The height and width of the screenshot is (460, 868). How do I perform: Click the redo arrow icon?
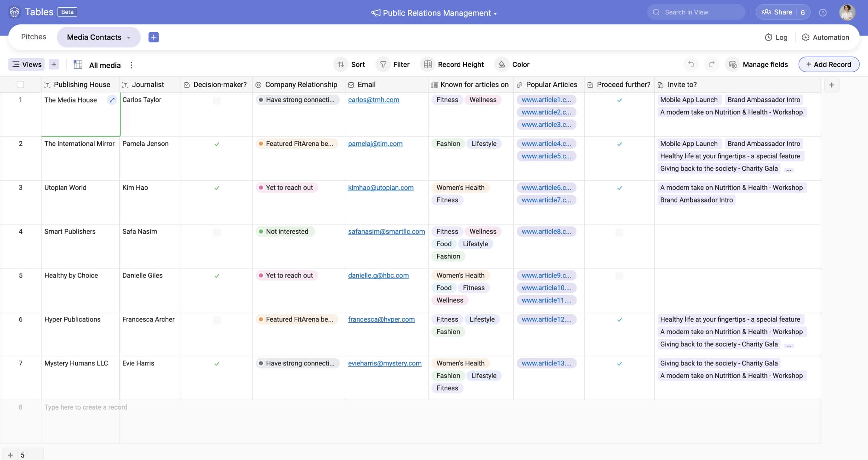click(711, 64)
